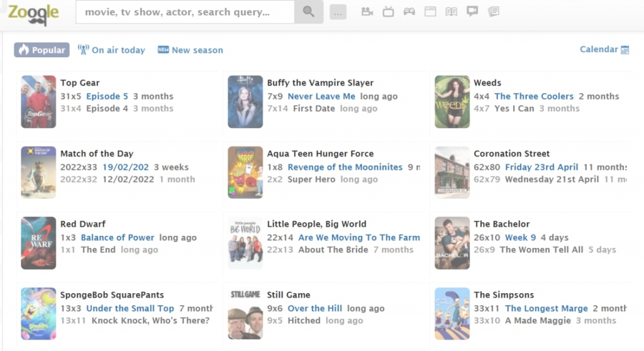This screenshot has width=644, height=351.
Task: Switch to New season tab
Action: (x=191, y=50)
